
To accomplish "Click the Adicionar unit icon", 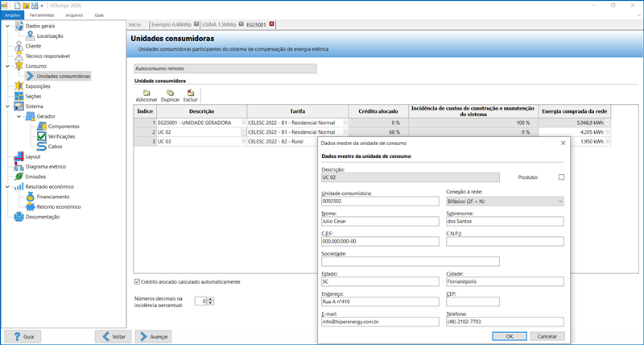I will tap(146, 93).
